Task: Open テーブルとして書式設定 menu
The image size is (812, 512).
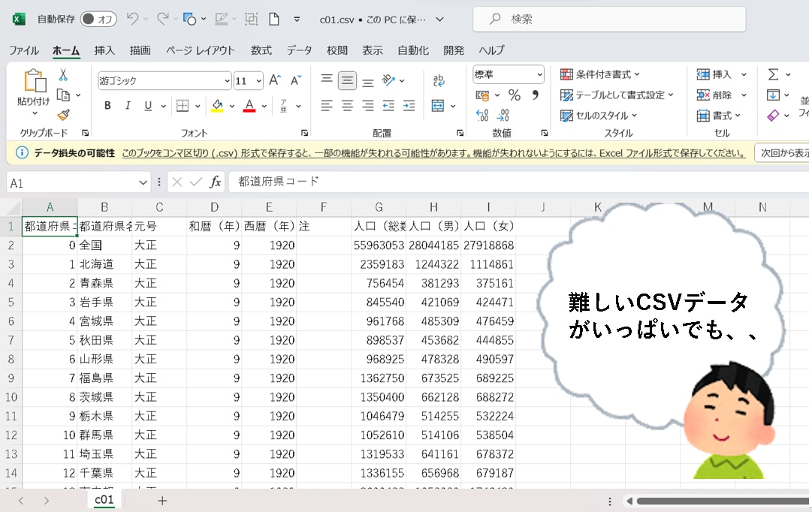Action: 617,95
